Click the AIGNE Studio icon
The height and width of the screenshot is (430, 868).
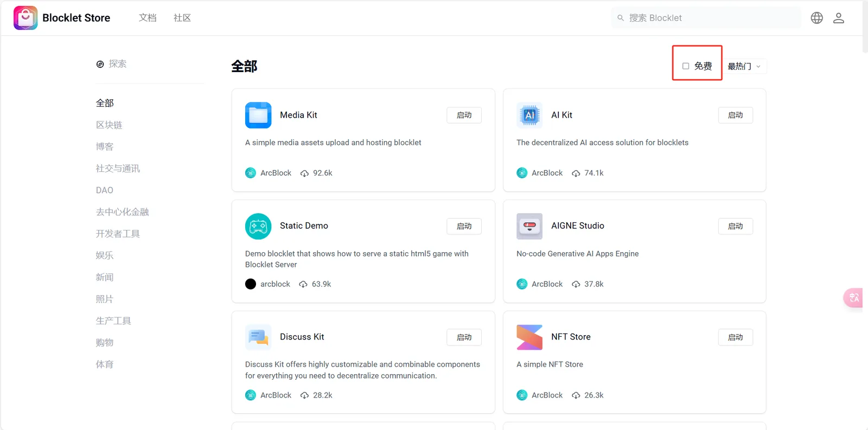[529, 226]
